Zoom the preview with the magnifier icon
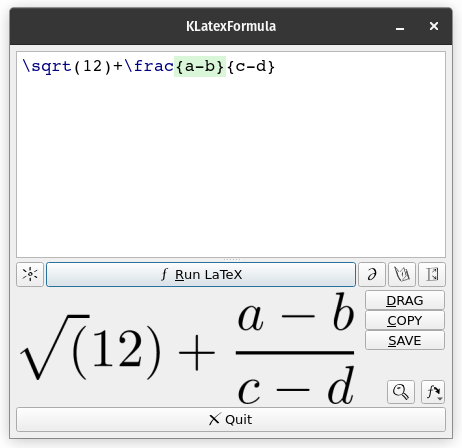The width and height of the screenshot is (462, 448). 401,392
